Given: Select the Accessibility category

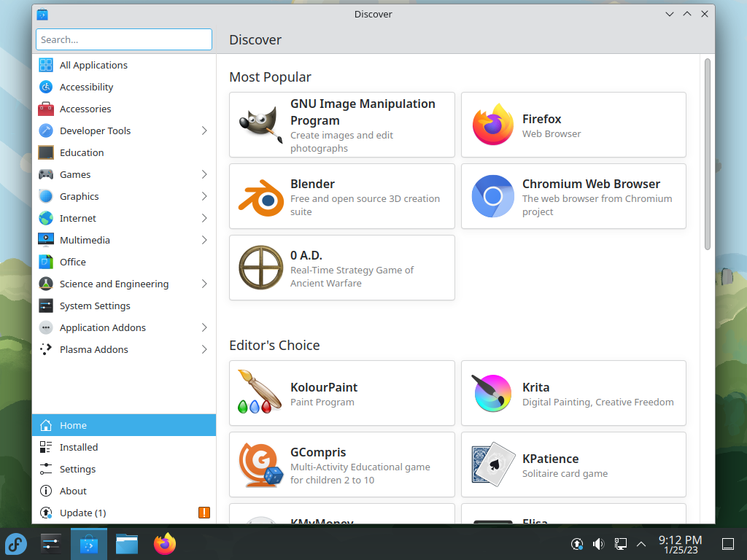Looking at the screenshot, I should [x=124, y=87].
